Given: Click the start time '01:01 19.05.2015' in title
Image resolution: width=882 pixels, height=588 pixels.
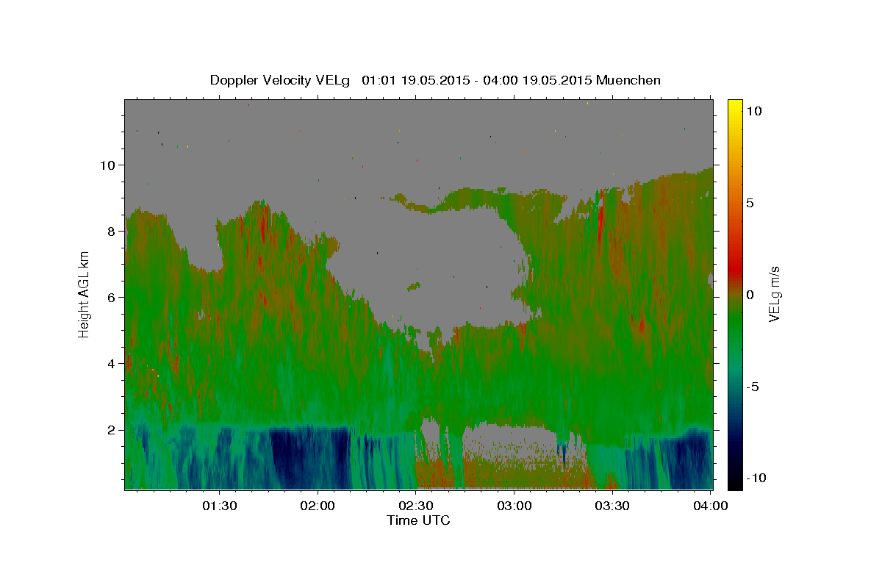Looking at the screenshot, I should click(x=415, y=80).
